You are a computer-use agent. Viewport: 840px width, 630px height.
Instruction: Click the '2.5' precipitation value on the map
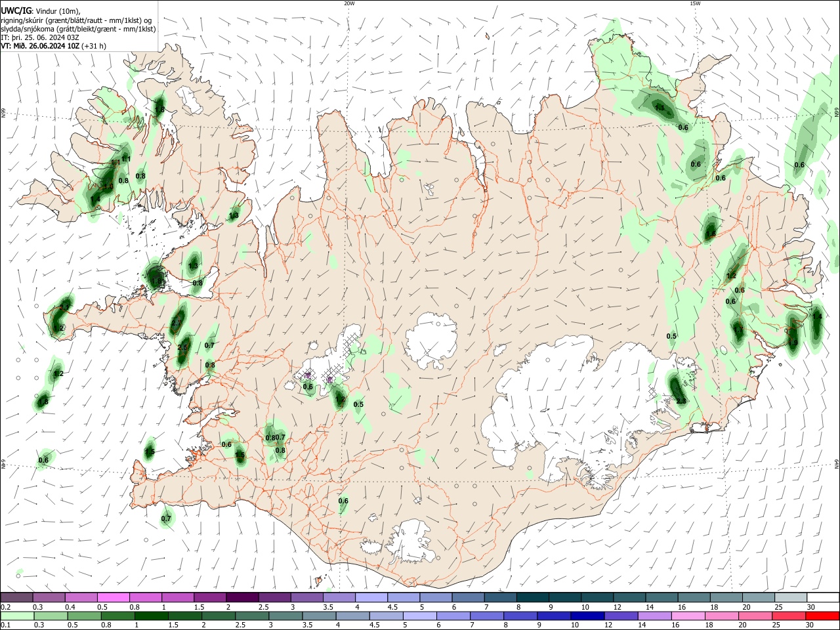pos(182,347)
